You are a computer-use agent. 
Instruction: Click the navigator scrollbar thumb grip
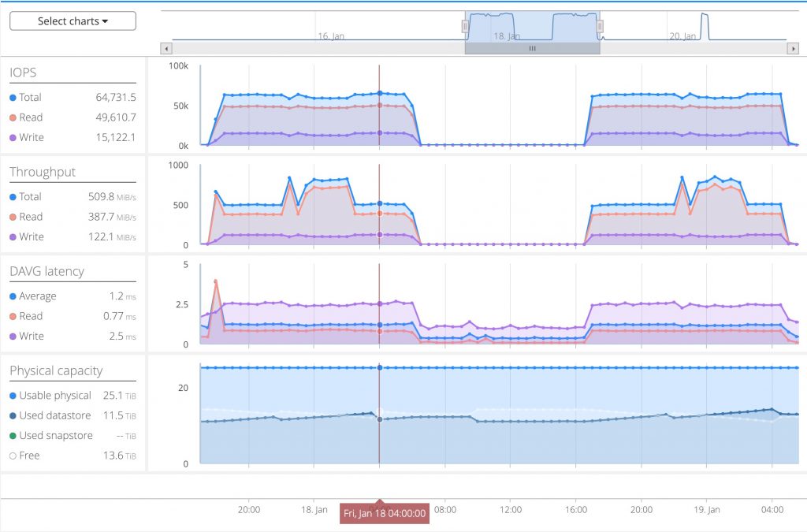532,48
